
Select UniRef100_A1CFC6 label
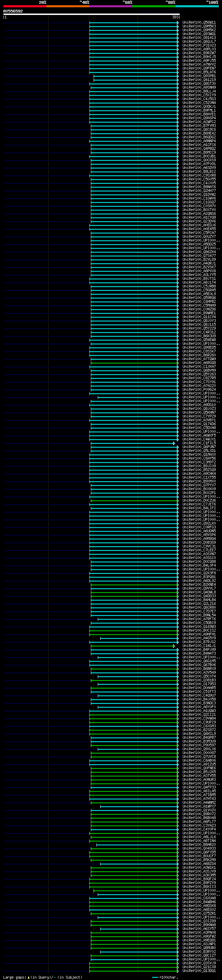pyautogui.click(x=199, y=145)
